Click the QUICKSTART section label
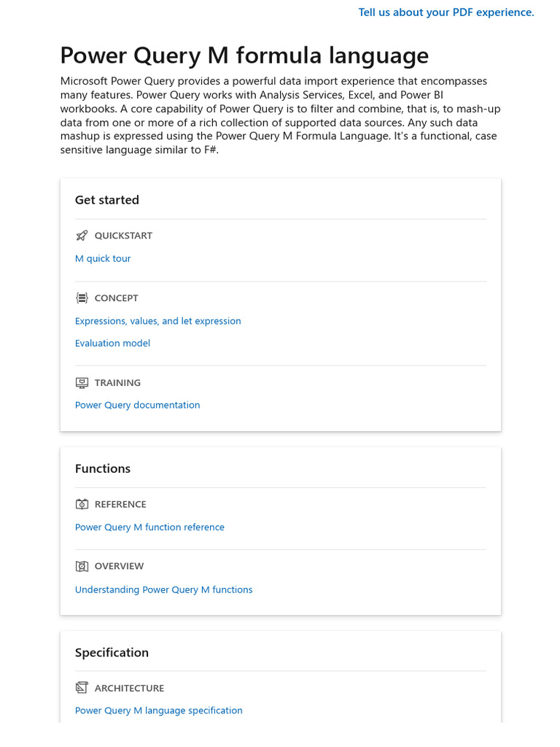 (x=123, y=236)
